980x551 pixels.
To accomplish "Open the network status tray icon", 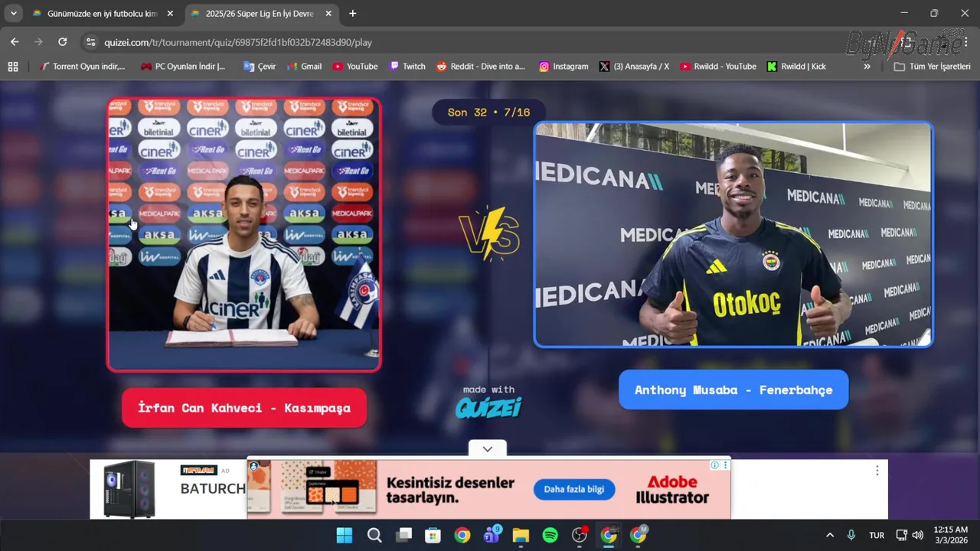I will [902, 535].
